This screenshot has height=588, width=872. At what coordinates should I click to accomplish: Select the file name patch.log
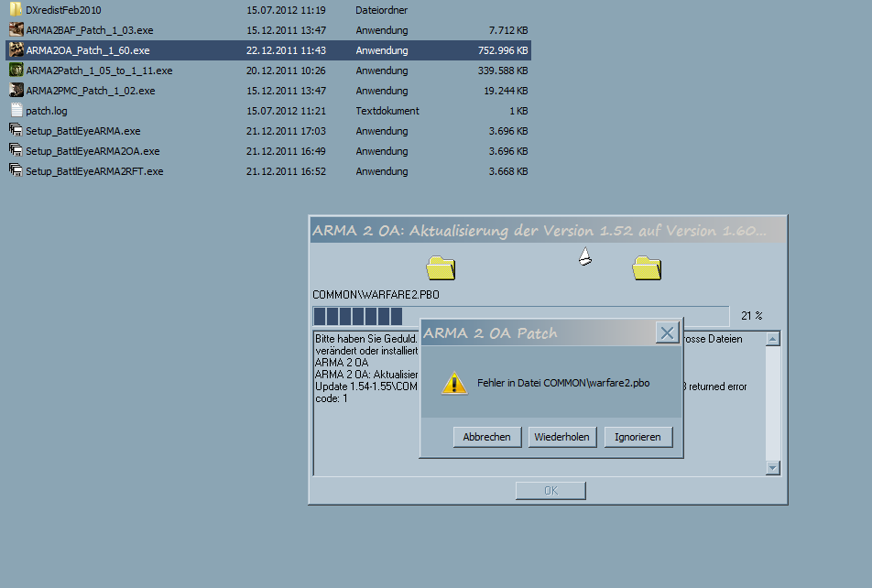point(46,111)
